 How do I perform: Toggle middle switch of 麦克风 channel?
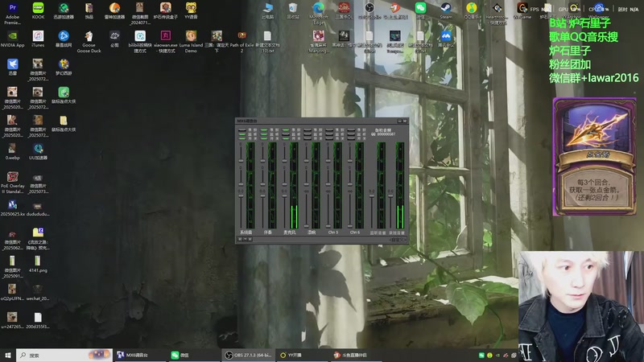tap(286, 134)
